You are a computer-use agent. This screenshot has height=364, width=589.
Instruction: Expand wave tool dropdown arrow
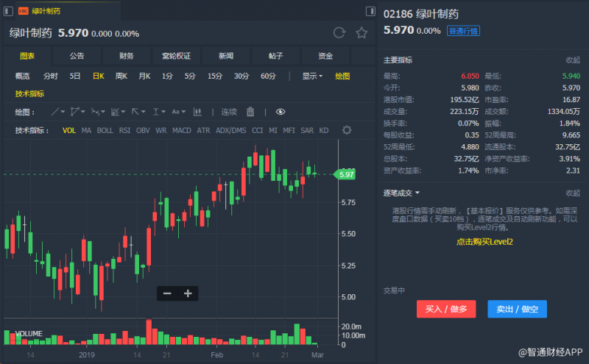click(x=103, y=112)
